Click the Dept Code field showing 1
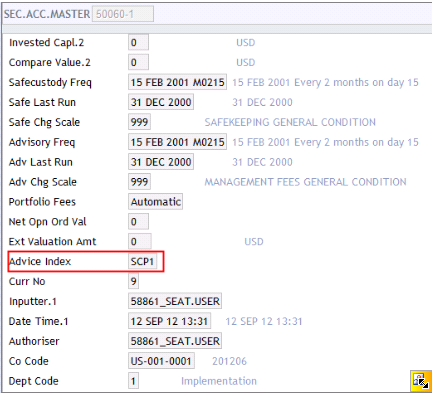 tap(133, 381)
